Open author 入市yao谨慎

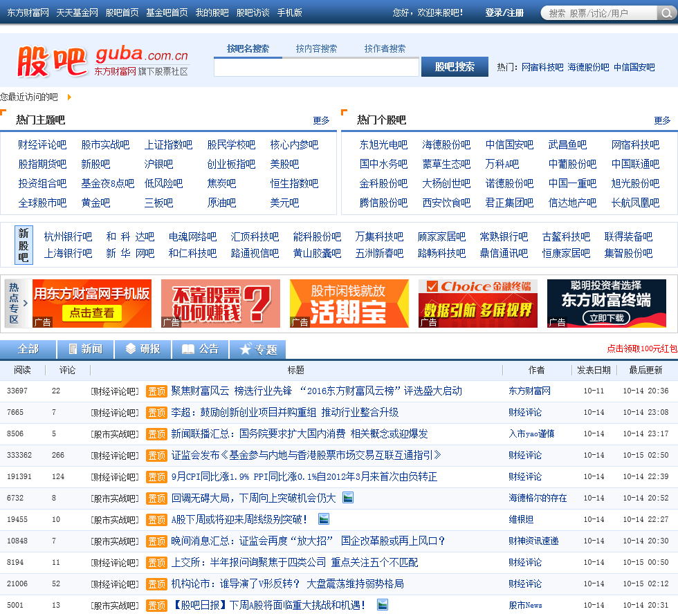[x=531, y=433]
